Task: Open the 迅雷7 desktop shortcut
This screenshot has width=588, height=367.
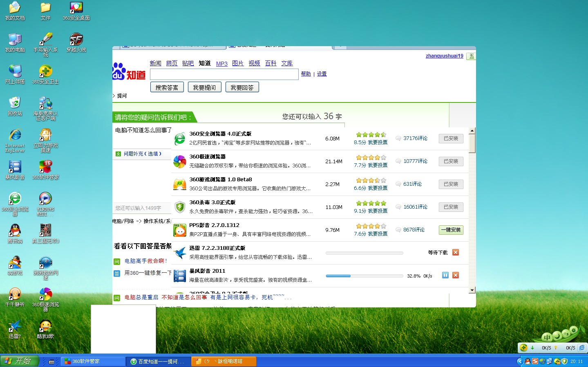Action: click(15, 329)
